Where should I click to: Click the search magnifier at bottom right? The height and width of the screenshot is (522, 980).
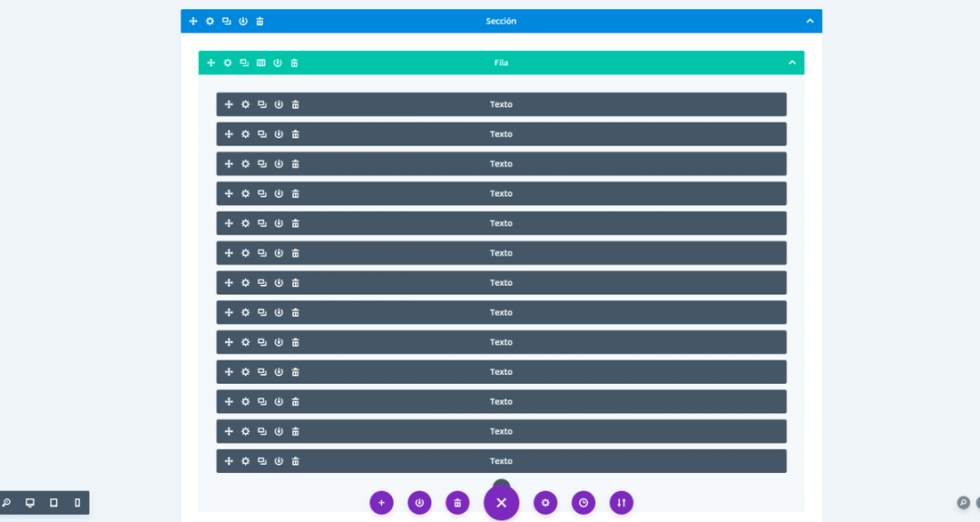(964, 502)
